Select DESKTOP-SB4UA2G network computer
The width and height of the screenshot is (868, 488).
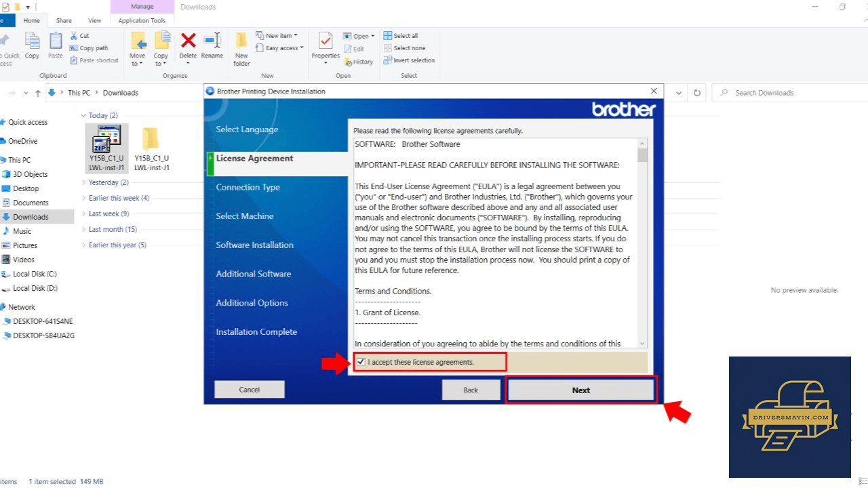[x=43, y=335]
